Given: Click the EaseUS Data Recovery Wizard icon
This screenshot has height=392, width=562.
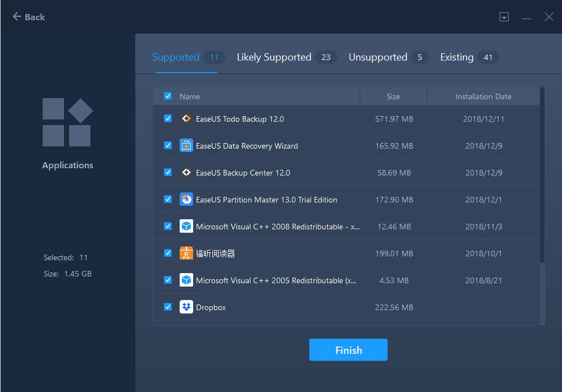Looking at the screenshot, I should tap(186, 146).
